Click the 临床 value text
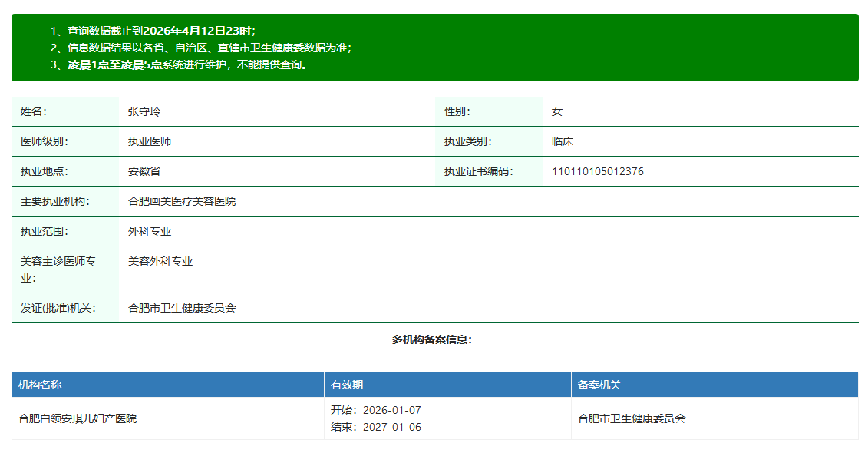Image resolution: width=868 pixels, height=463 pixels. pos(563,141)
